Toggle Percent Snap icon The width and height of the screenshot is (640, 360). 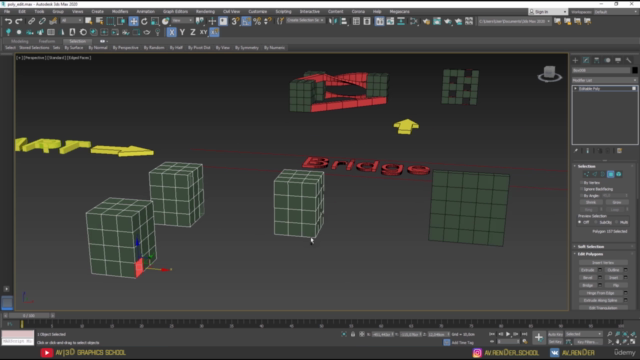[x=257, y=21]
